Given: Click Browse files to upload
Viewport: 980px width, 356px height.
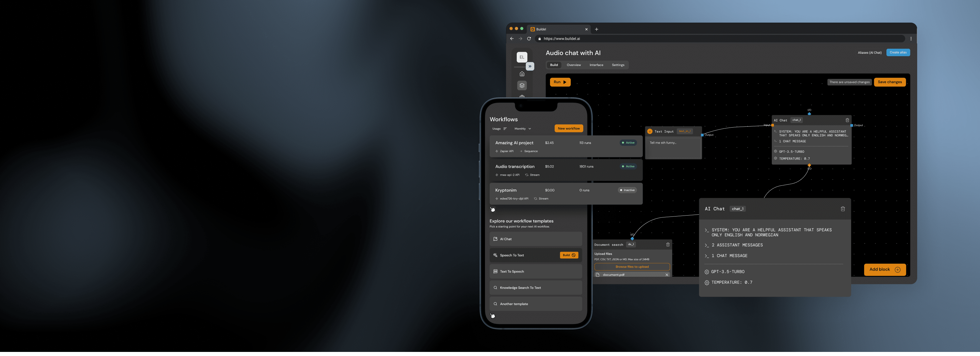Looking at the screenshot, I should [x=632, y=267].
